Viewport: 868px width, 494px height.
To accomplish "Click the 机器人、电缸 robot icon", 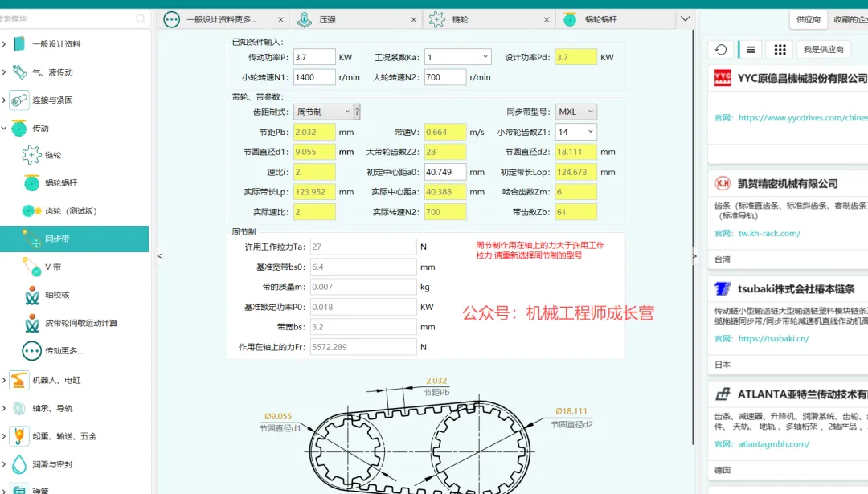I will pyautogui.click(x=18, y=380).
